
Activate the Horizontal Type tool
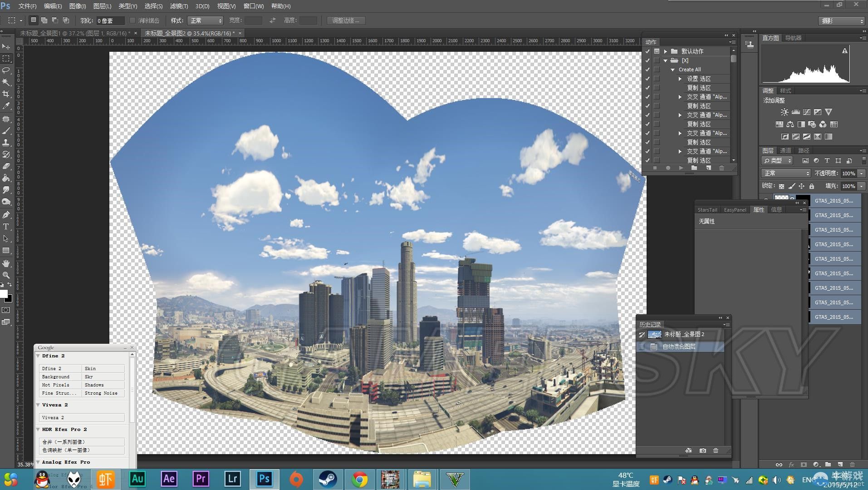coord(6,227)
